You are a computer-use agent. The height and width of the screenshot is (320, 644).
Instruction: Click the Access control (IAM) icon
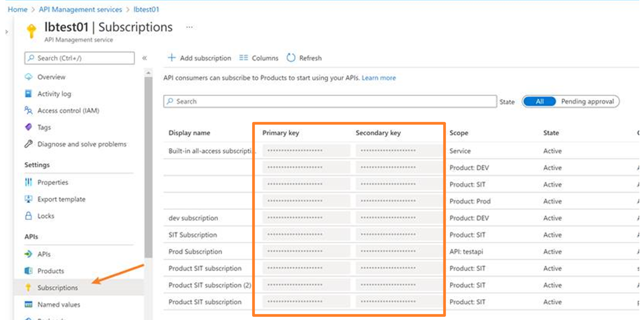[x=28, y=110]
